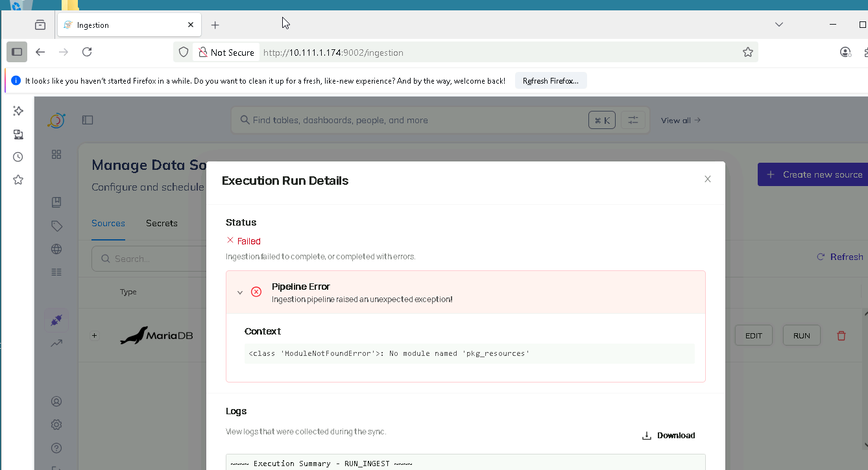Image resolution: width=868 pixels, height=470 pixels.
Task: Bookmark page with the star icon
Action: point(747,53)
